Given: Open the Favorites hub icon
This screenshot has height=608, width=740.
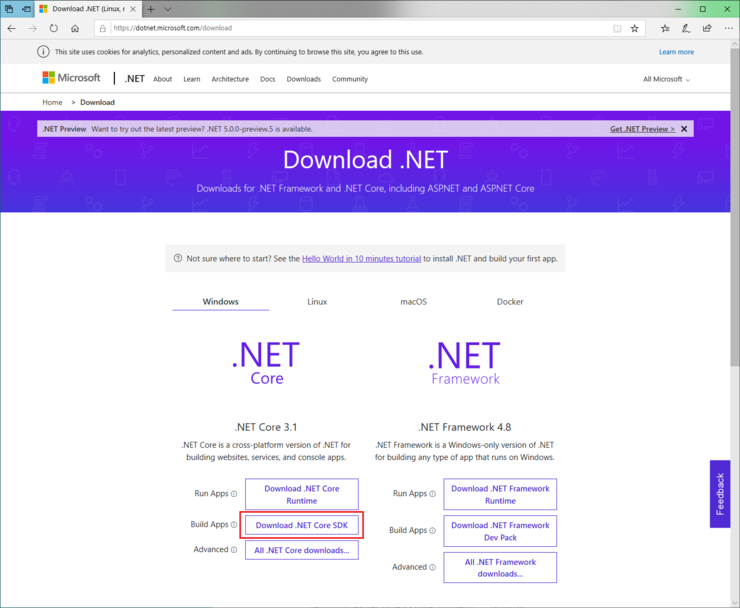Looking at the screenshot, I should coord(665,28).
